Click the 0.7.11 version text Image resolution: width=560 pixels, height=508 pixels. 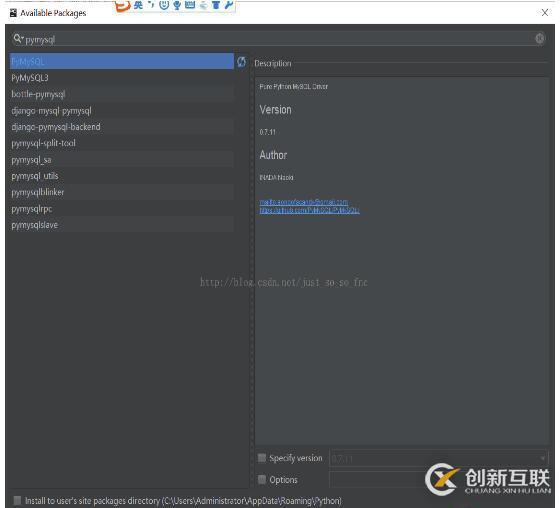268,132
